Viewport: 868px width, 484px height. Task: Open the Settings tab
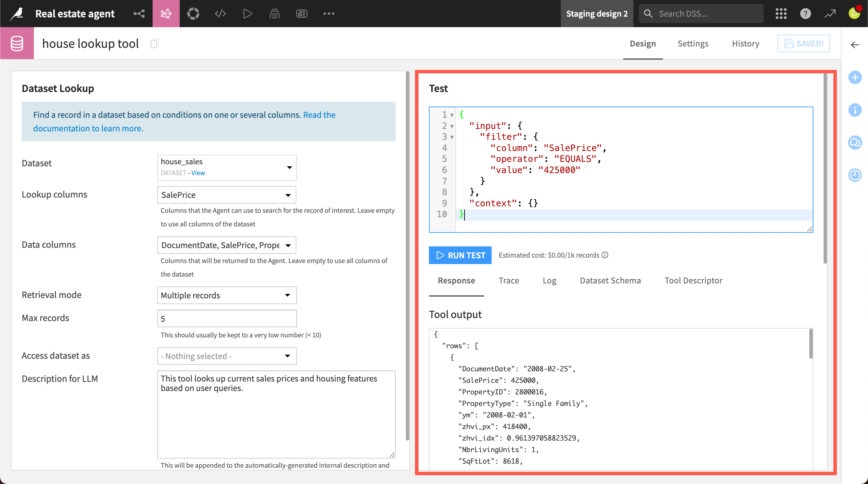pyautogui.click(x=693, y=43)
